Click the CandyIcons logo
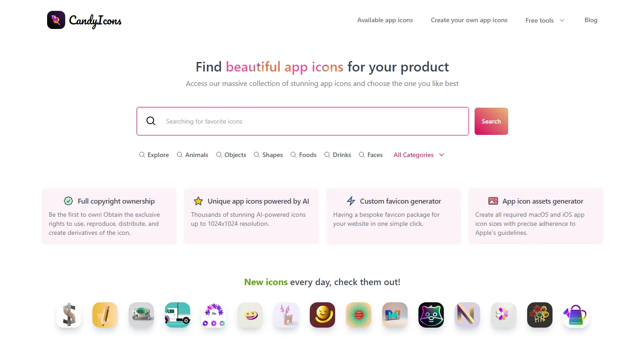 (x=84, y=20)
